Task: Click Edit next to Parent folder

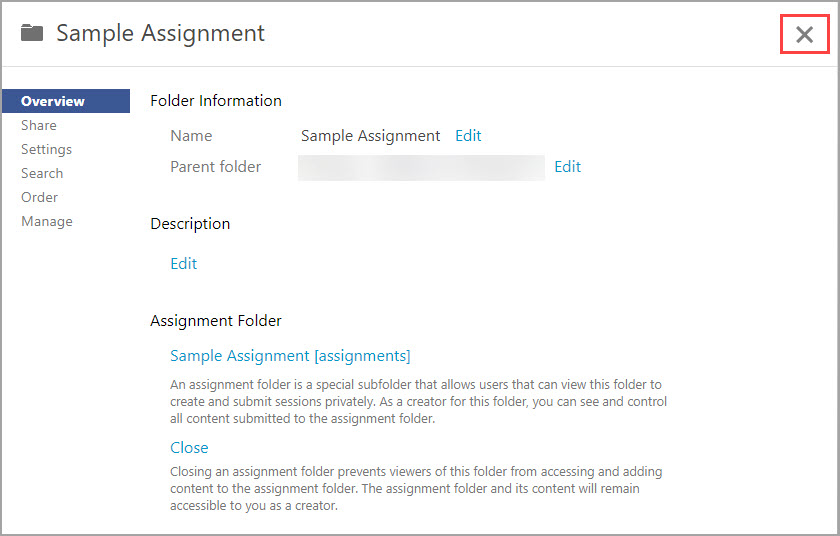Action: click(x=567, y=167)
